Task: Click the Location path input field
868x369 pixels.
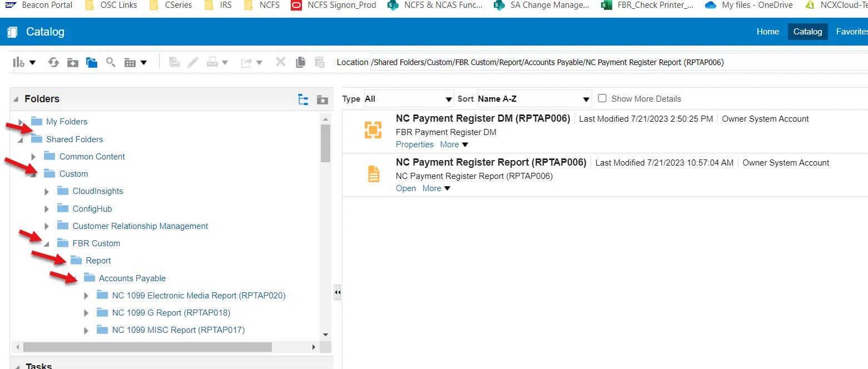Action: coord(612,62)
